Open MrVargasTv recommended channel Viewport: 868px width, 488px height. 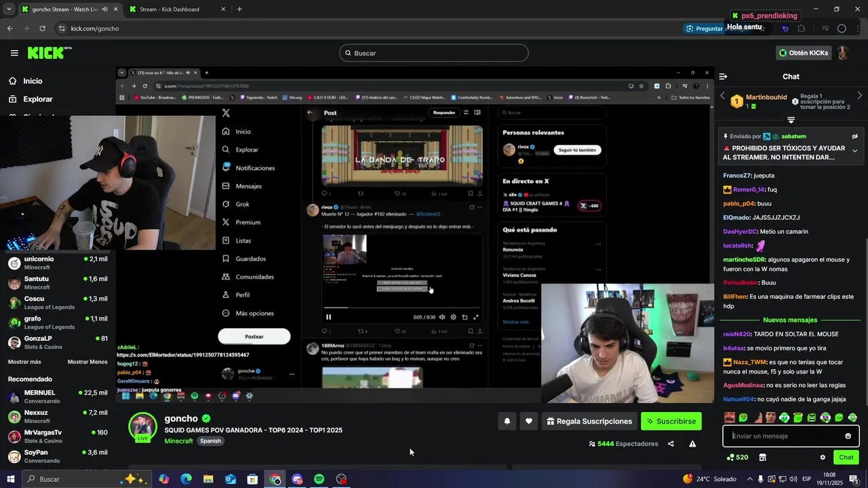coord(58,436)
